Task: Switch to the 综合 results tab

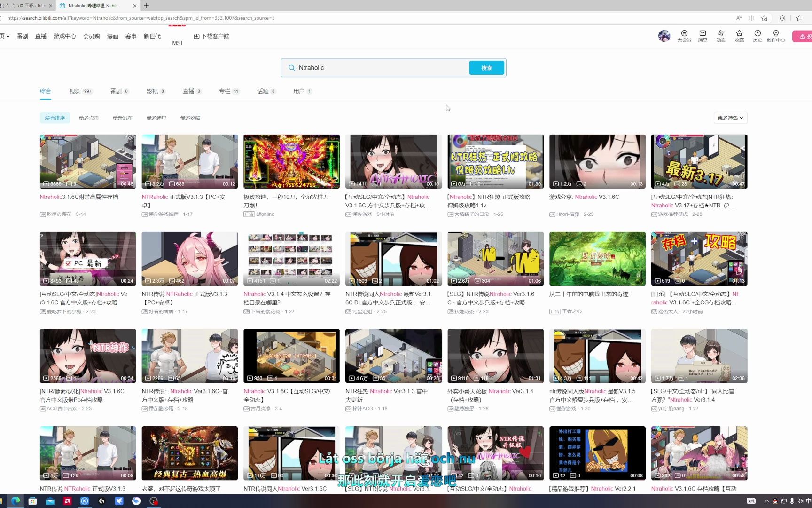Action: [45, 91]
